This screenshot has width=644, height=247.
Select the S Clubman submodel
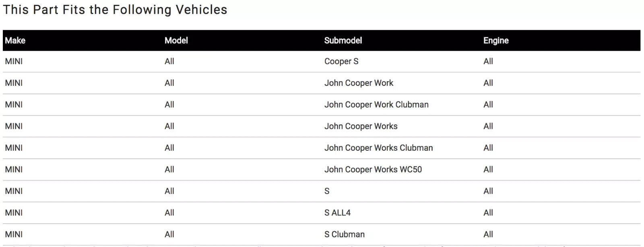[345, 235]
